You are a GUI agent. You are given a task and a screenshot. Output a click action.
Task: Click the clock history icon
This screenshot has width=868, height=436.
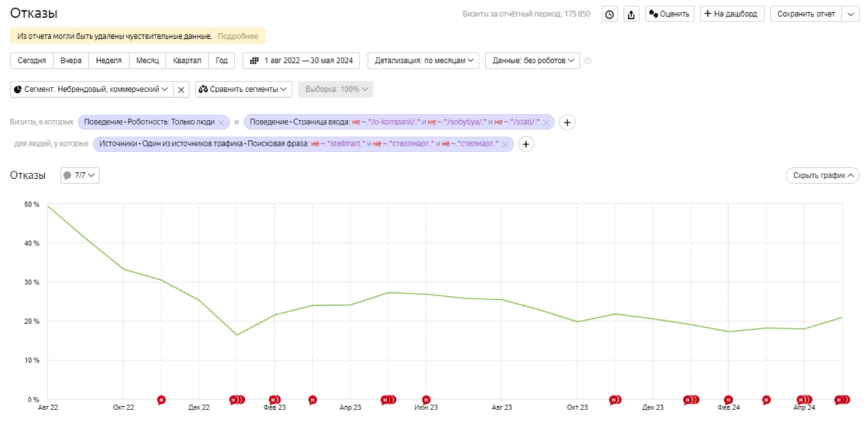pyautogui.click(x=610, y=14)
